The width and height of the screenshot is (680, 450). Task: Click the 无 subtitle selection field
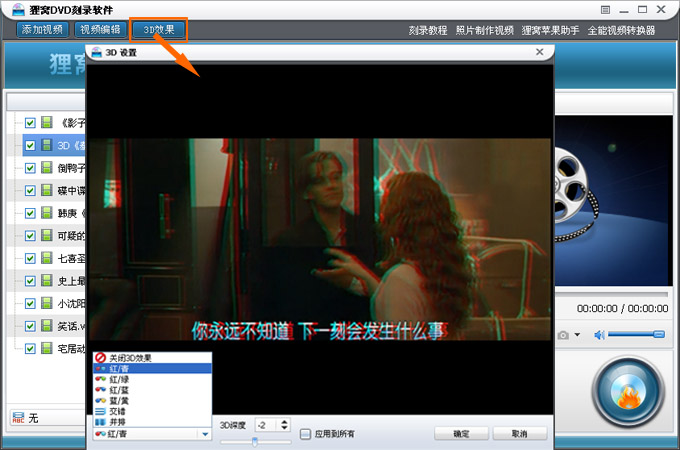pyautogui.click(x=47, y=418)
